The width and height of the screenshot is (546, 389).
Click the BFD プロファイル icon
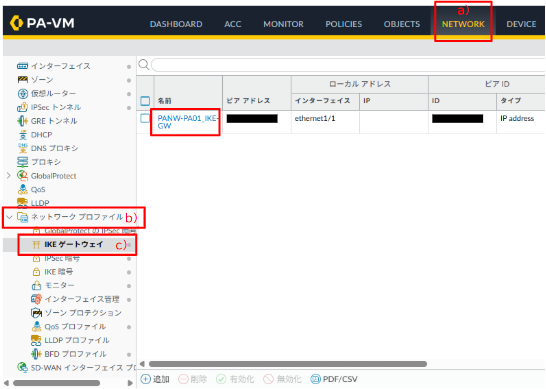[x=36, y=354]
